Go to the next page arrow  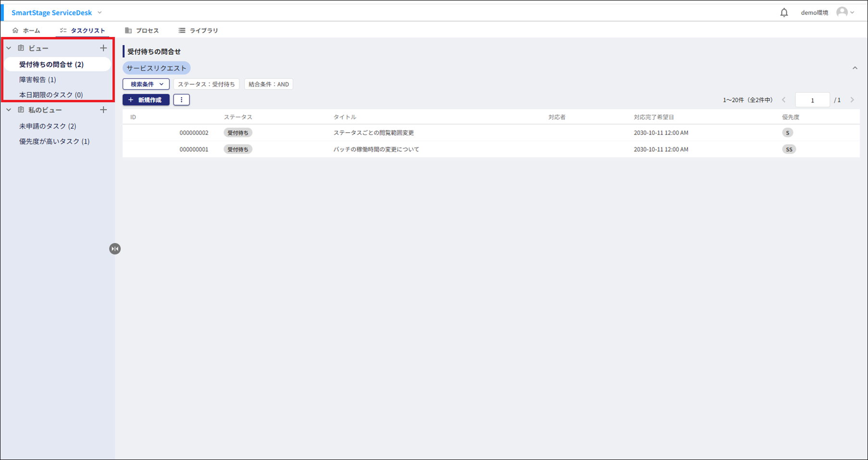click(x=852, y=100)
